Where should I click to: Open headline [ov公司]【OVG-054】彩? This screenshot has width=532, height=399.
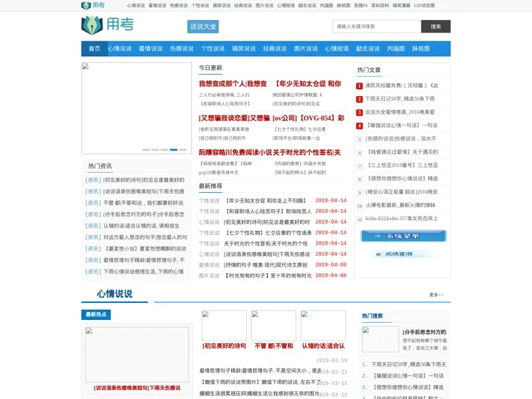coord(308,118)
